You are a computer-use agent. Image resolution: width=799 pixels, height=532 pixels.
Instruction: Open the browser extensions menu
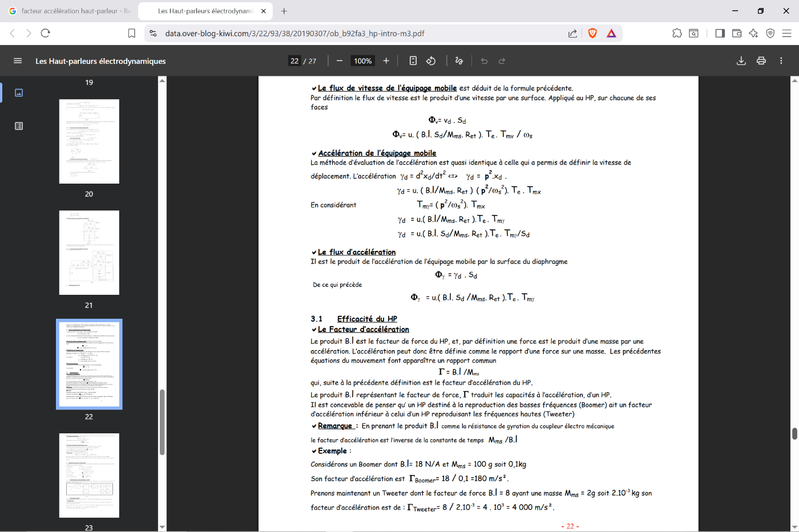point(677,34)
